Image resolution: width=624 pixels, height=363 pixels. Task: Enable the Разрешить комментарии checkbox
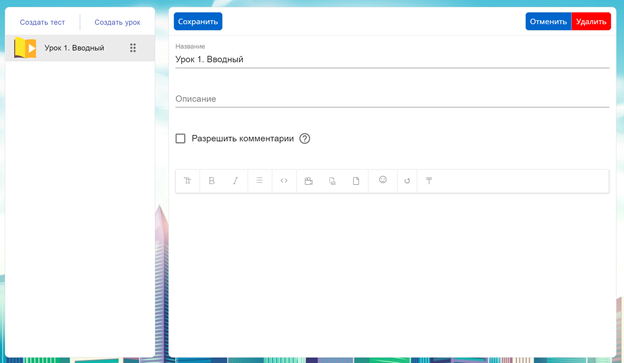181,139
